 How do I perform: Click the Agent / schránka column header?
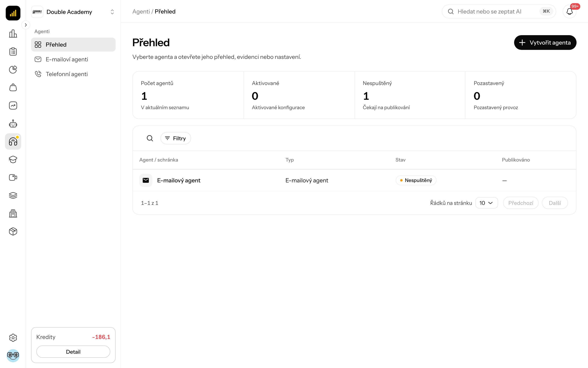pos(159,160)
